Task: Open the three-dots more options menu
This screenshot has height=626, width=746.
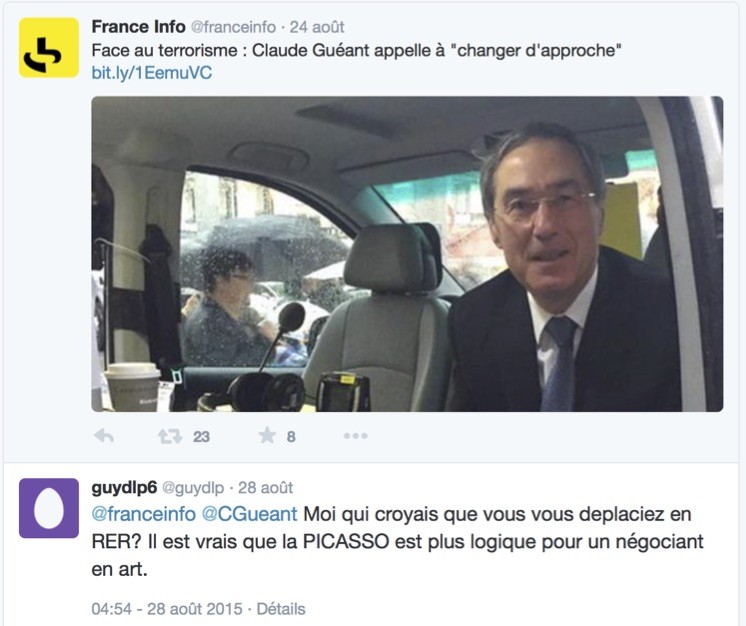Action: (355, 436)
